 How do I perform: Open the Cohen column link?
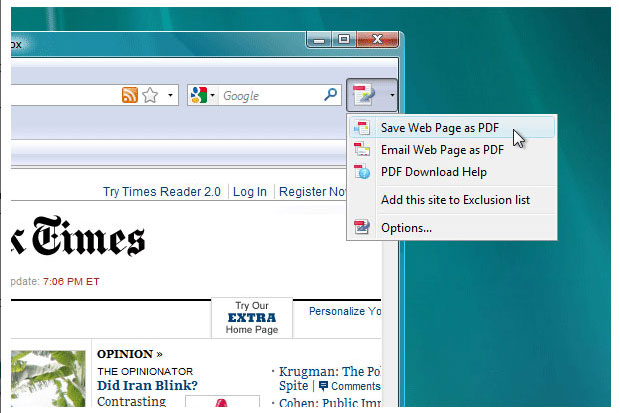(330, 402)
